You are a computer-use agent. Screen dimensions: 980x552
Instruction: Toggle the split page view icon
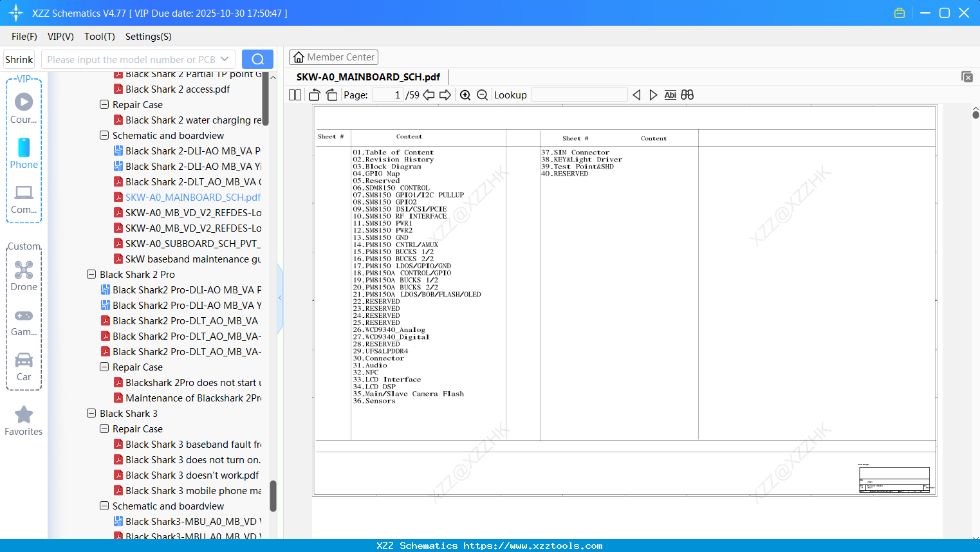pos(295,95)
